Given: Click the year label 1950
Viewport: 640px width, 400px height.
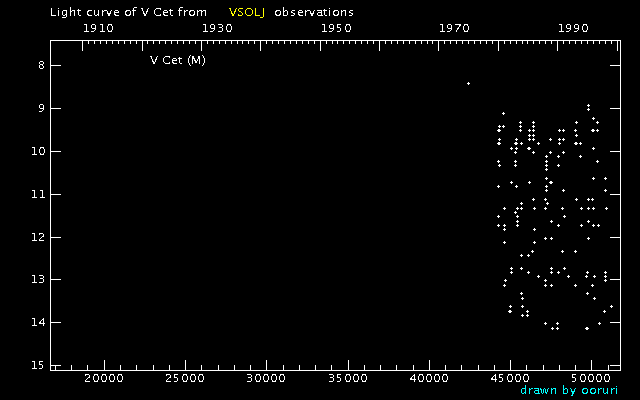Looking at the screenshot, I should click(x=336, y=28).
